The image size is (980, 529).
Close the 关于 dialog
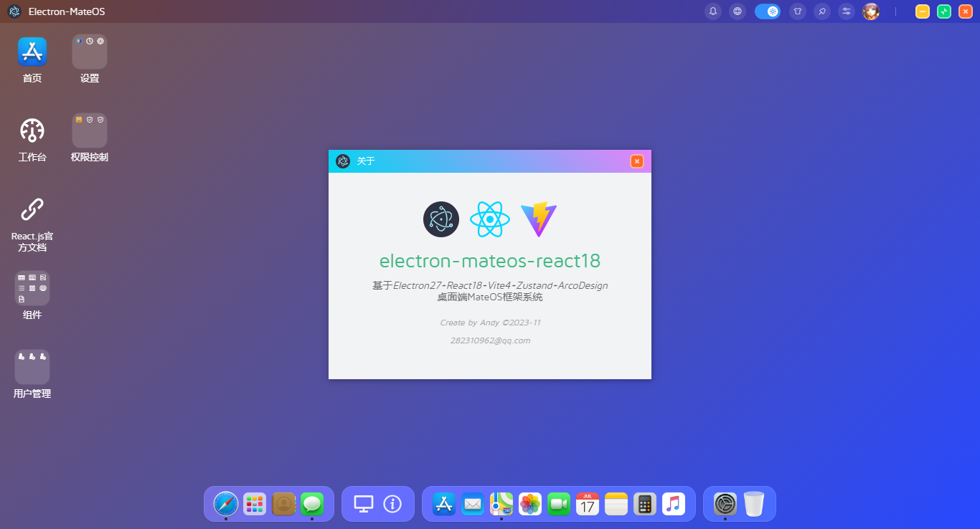click(637, 161)
